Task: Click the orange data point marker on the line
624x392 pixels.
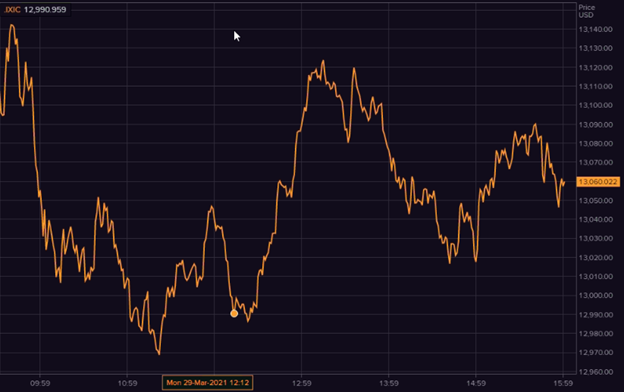Action: 234,314
